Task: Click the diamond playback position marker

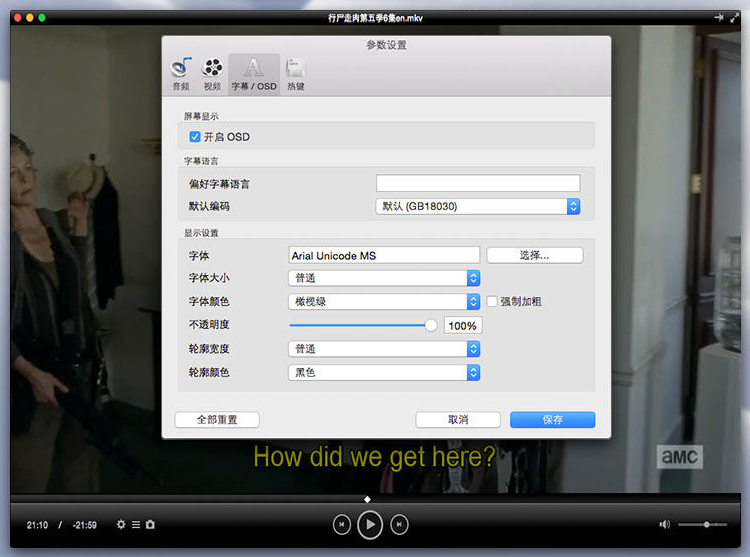Action: pos(367,499)
